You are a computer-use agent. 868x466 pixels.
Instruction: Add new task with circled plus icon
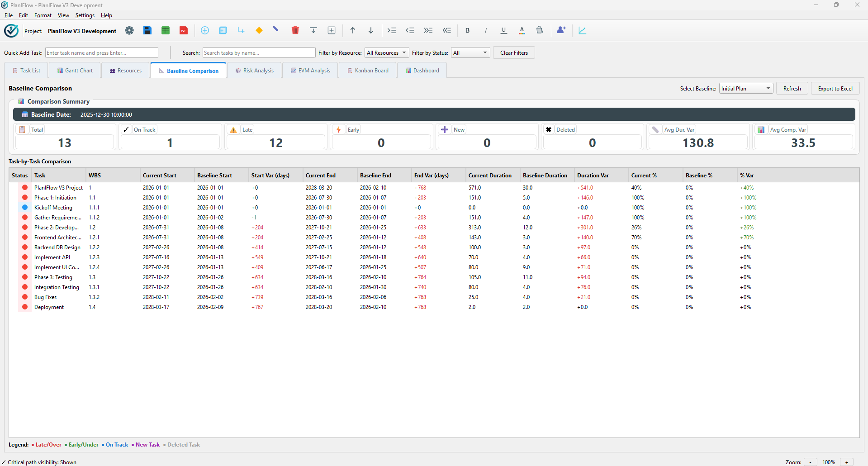click(x=205, y=30)
